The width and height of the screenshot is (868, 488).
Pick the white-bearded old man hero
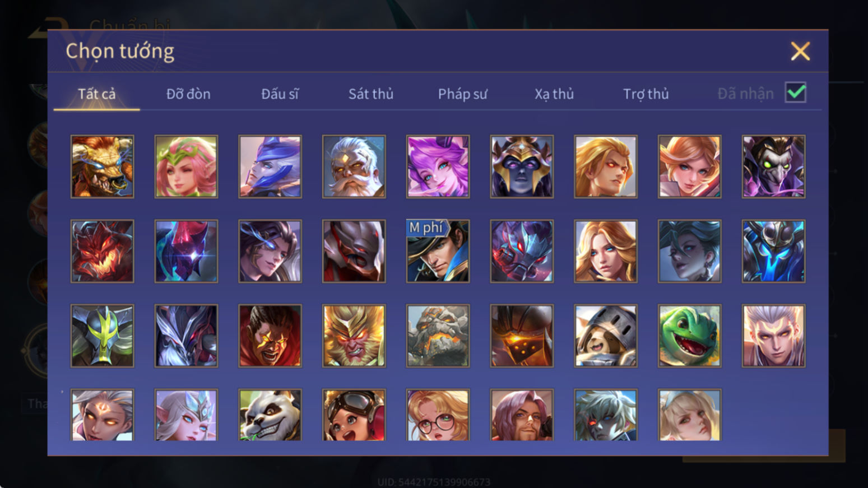pos(354,166)
